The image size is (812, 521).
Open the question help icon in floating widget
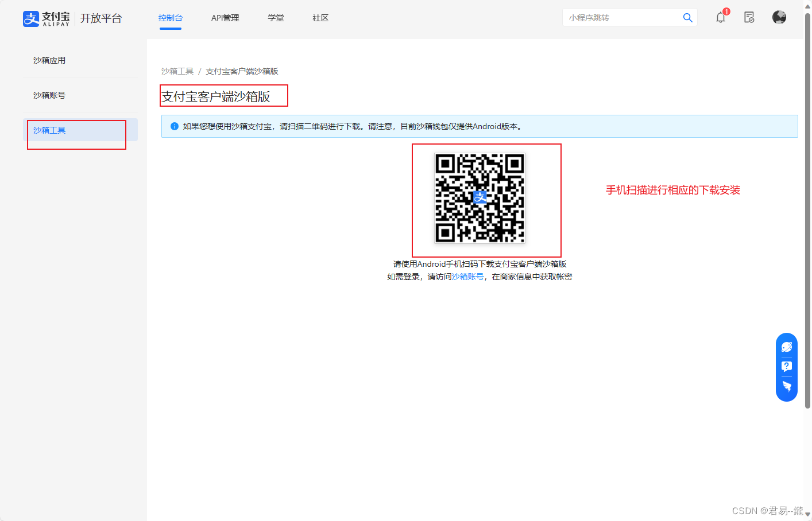[x=787, y=367]
